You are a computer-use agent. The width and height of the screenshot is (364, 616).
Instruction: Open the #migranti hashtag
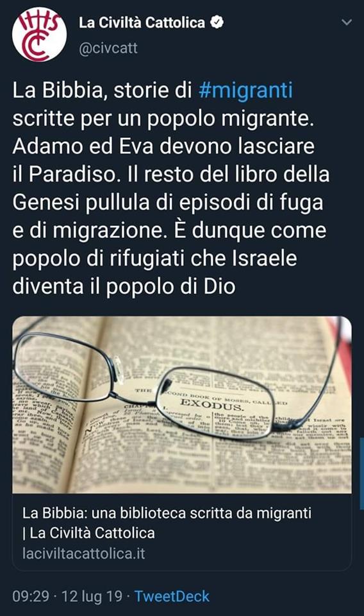[x=245, y=90]
